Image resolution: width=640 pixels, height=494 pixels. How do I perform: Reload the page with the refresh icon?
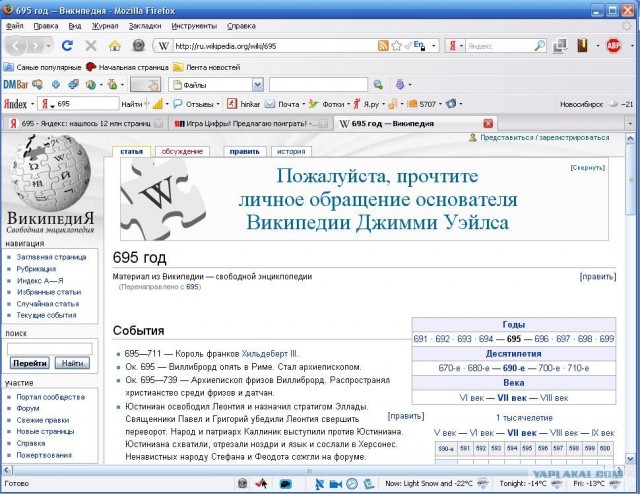[67, 45]
